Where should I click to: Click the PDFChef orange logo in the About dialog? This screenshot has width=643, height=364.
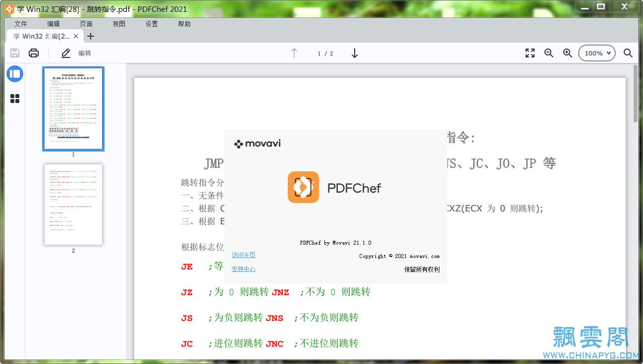pos(303,187)
